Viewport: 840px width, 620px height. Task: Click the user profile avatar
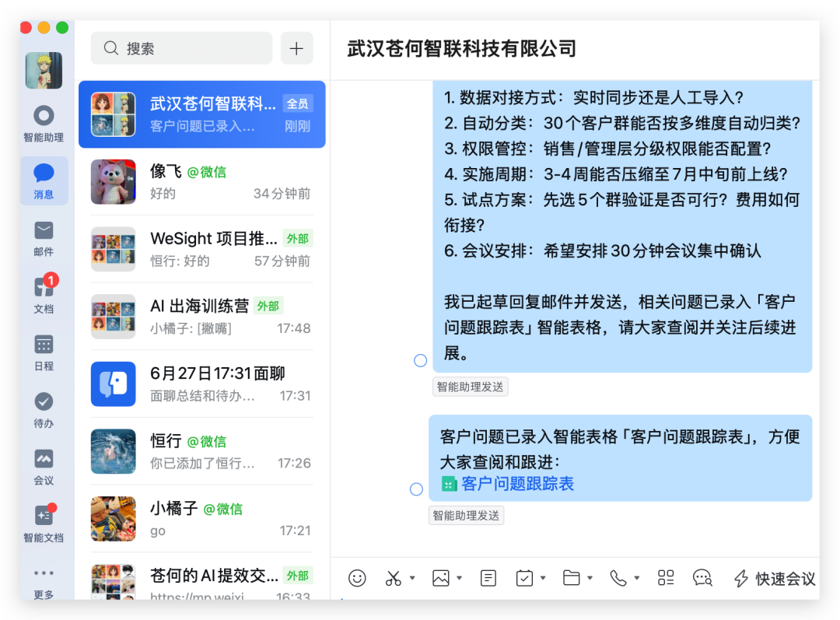point(44,70)
